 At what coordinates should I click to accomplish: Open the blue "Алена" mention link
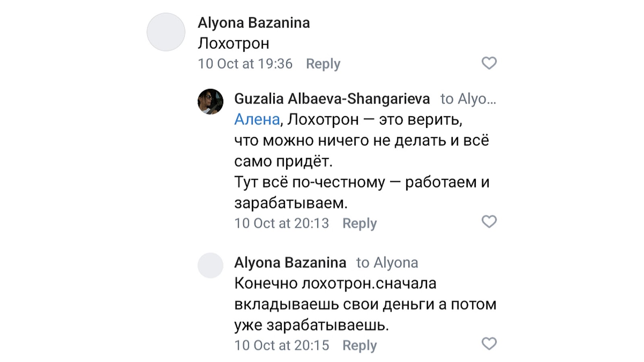tap(257, 119)
